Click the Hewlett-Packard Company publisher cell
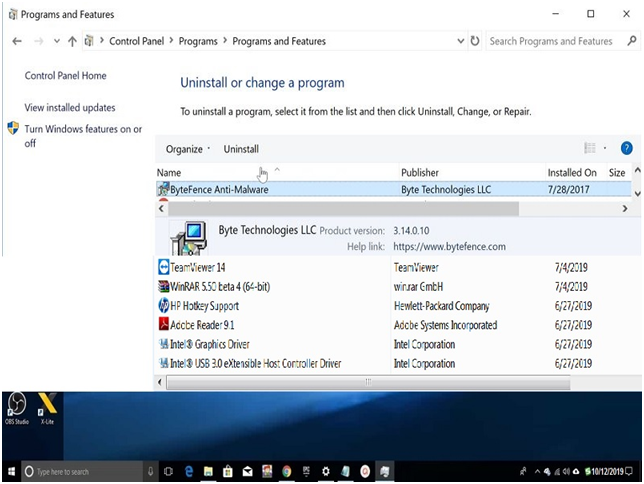644x484 pixels. 442,306
